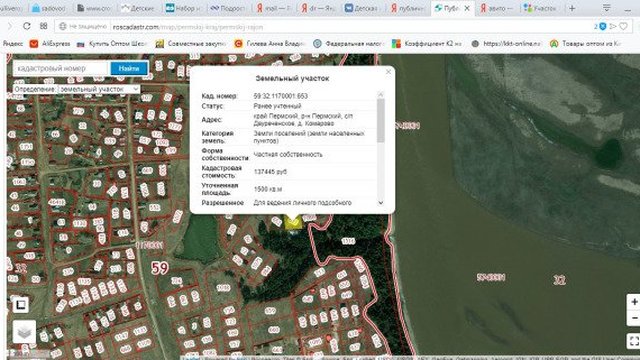The image size is (640, 360).
Task: Click popup scrollbar down arrow
Action: tap(380, 202)
